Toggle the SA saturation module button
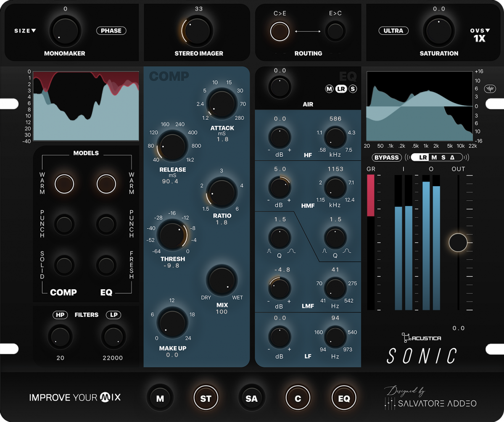504x422 pixels. click(252, 398)
